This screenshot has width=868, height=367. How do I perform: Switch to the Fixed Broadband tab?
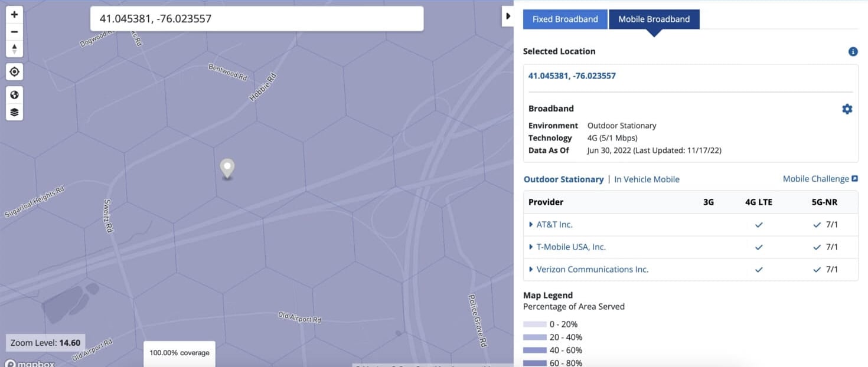point(565,19)
